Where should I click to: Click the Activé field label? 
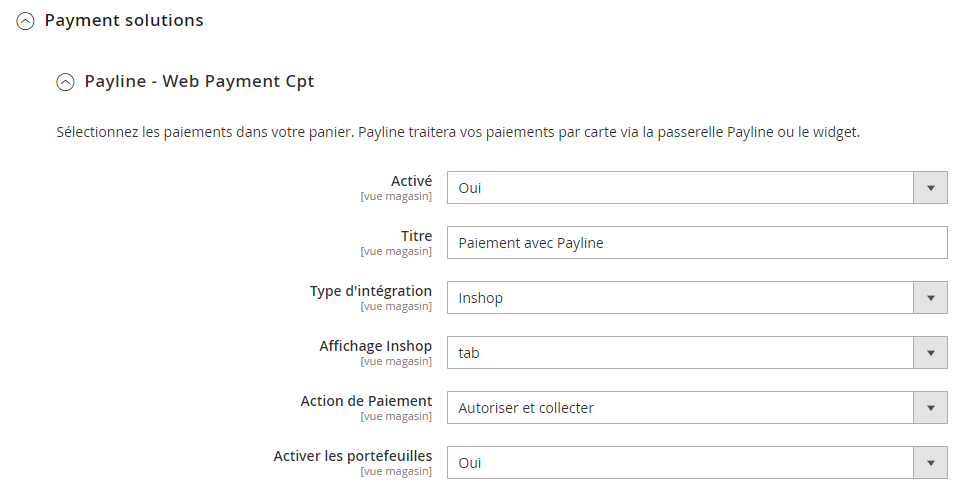[x=411, y=181]
